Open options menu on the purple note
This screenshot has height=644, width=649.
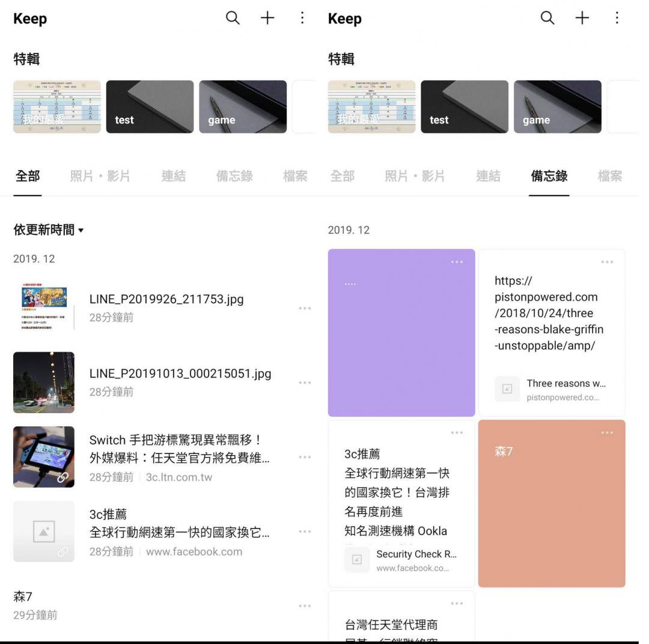(457, 262)
